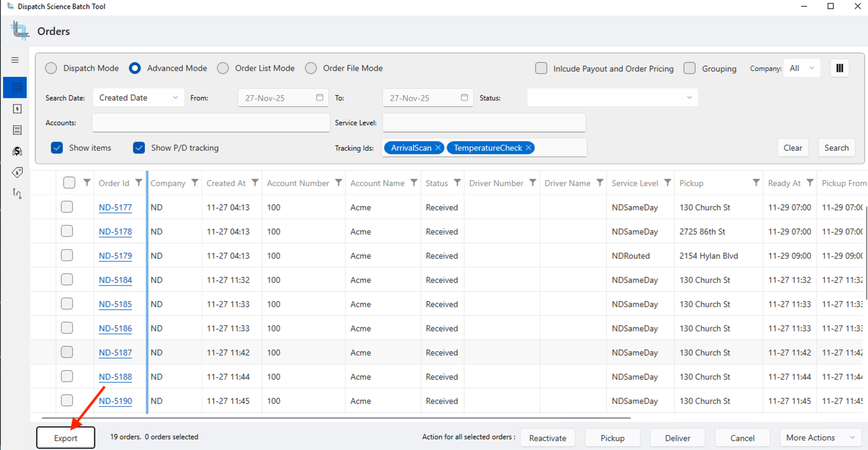Screen dimensions: 868x450
Task: Remove the TemperatureCheck tracking ID tag
Action: pyautogui.click(x=528, y=148)
